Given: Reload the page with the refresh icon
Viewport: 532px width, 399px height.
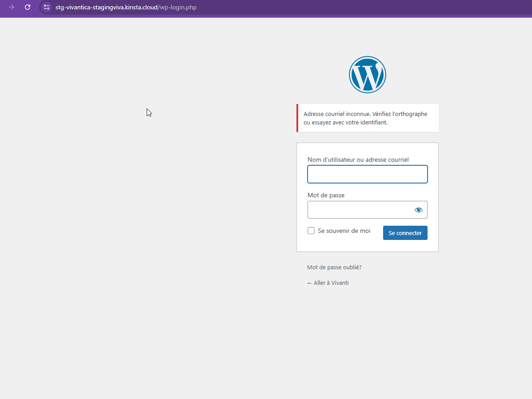Looking at the screenshot, I should (28, 7).
